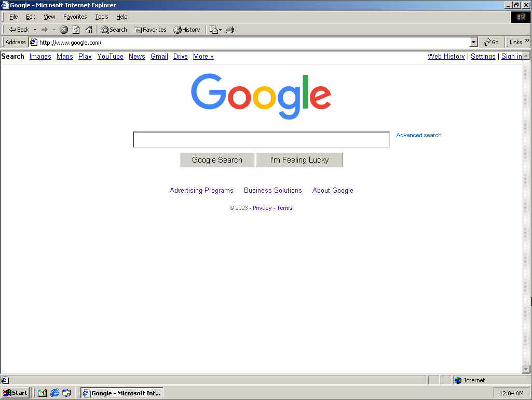Screen dimensions: 532x400
Task: Click the Google Search button
Action: (x=217, y=160)
